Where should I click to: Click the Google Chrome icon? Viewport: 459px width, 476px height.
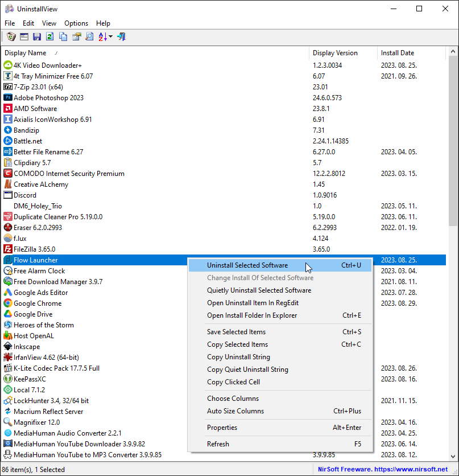(x=8, y=303)
